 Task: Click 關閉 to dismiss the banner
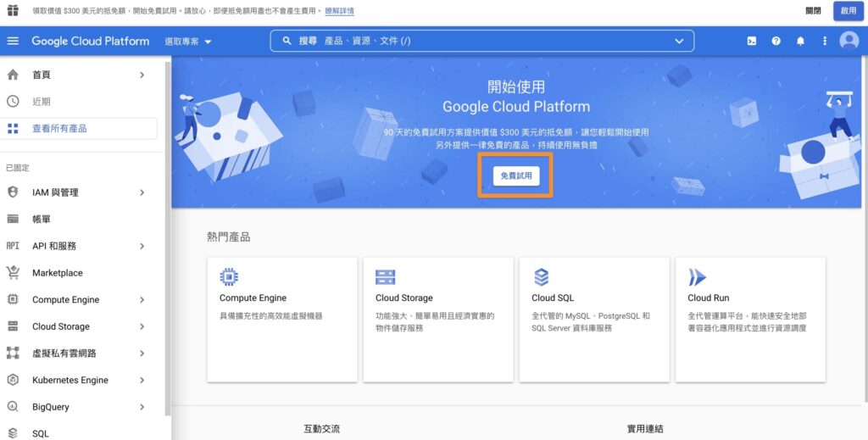813,10
